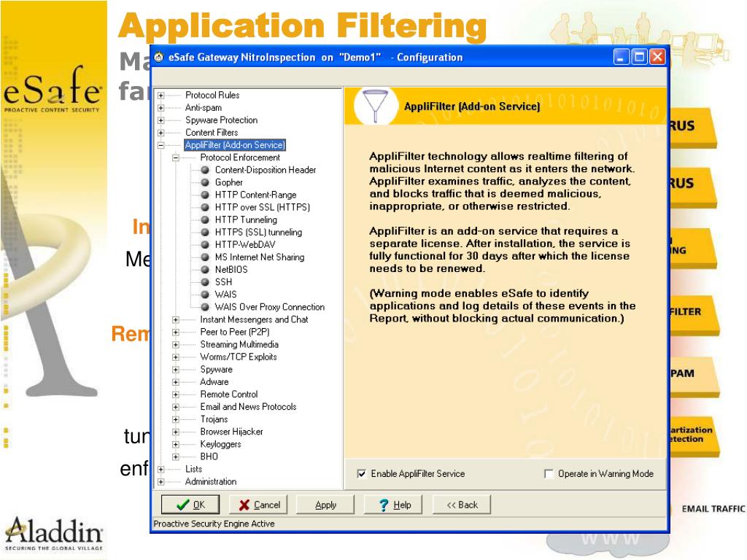Expand the Content Filters node
Screen dimensions: 747x560
tap(161, 133)
